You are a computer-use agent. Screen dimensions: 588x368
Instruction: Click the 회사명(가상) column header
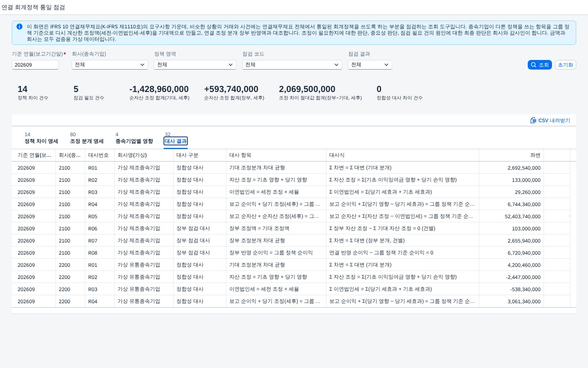click(144, 155)
